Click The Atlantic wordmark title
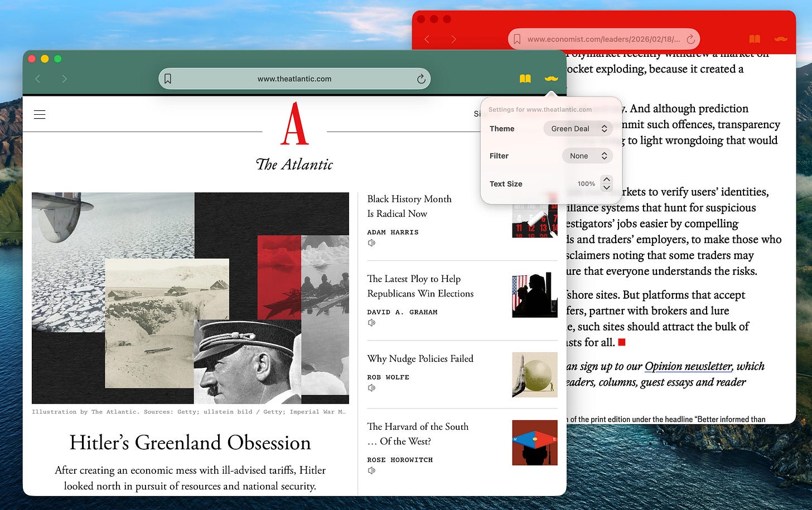Image resolution: width=812 pixels, height=510 pixels. click(294, 164)
